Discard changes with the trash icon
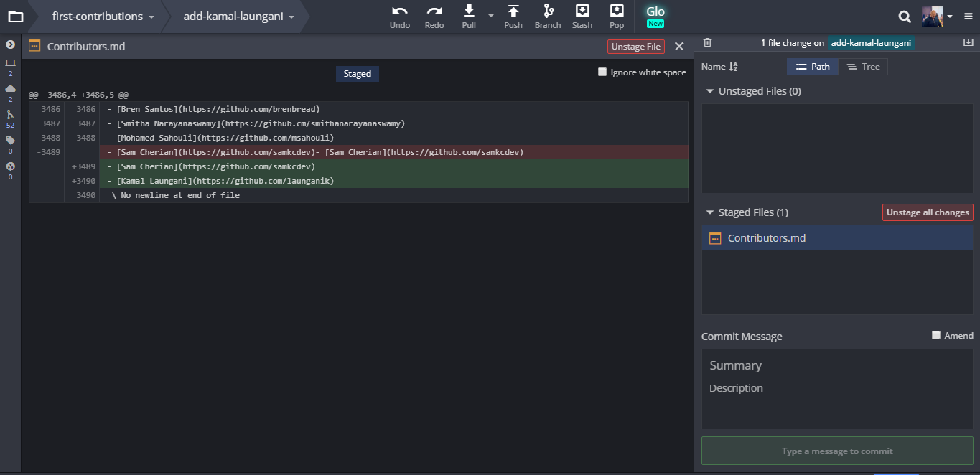The image size is (980, 475). [707, 42]
